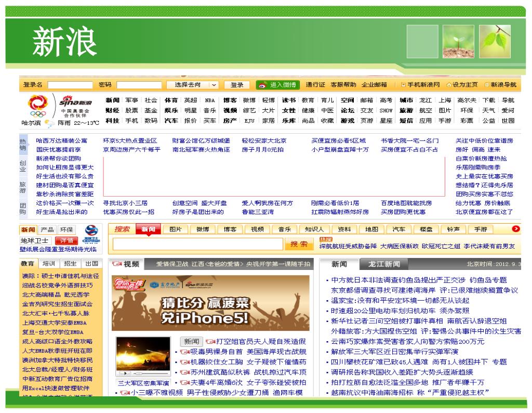The width and height of the screenshot is (532, 413).
Task: Click hot search 大病医保新政
Action: coord(400,246)
